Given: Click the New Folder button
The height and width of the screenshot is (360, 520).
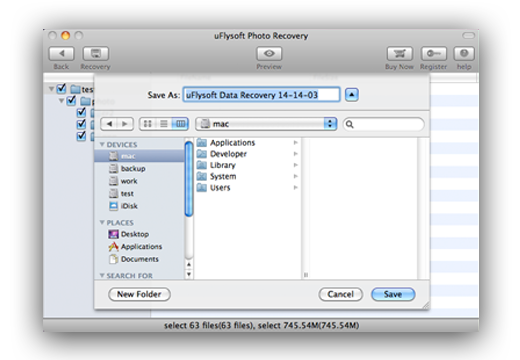Looking at the screenshot, I should coord(139,294).
